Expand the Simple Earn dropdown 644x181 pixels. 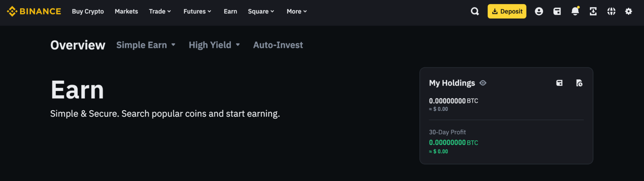tap(146, 45)
